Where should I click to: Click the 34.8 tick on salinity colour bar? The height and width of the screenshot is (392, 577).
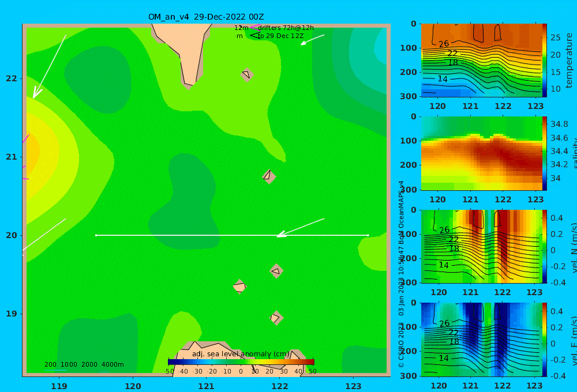click(559, 124)
